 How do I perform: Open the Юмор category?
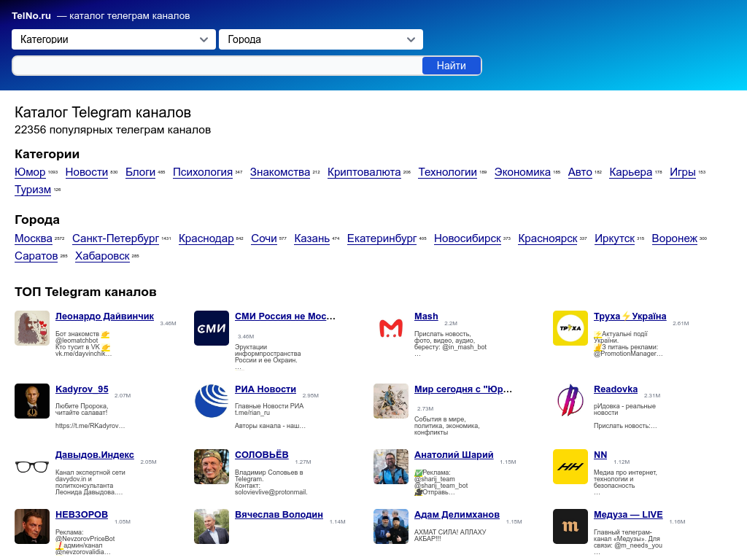click(30, 172)
